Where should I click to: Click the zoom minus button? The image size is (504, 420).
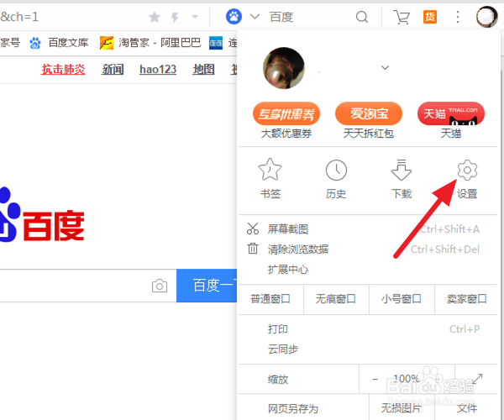pyautogui.click(x=375, y=379)
